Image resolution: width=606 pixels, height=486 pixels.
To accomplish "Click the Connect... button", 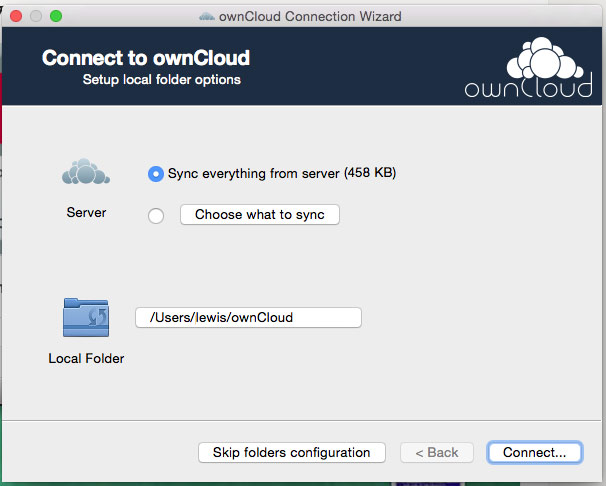I will [535, 452].
